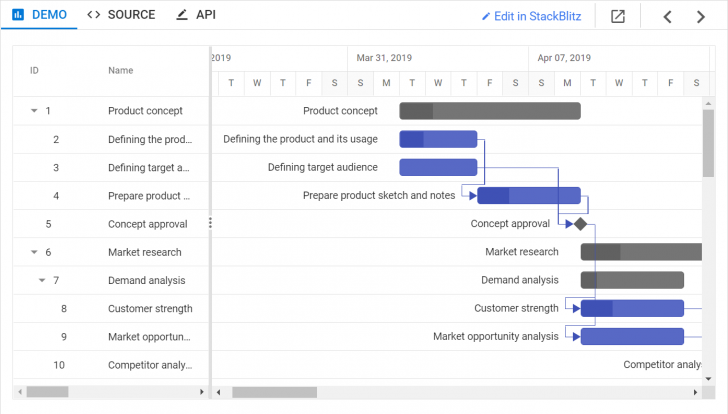Click Defining target audience taskbar
The image size is (728, 414).
coord(438,167)
